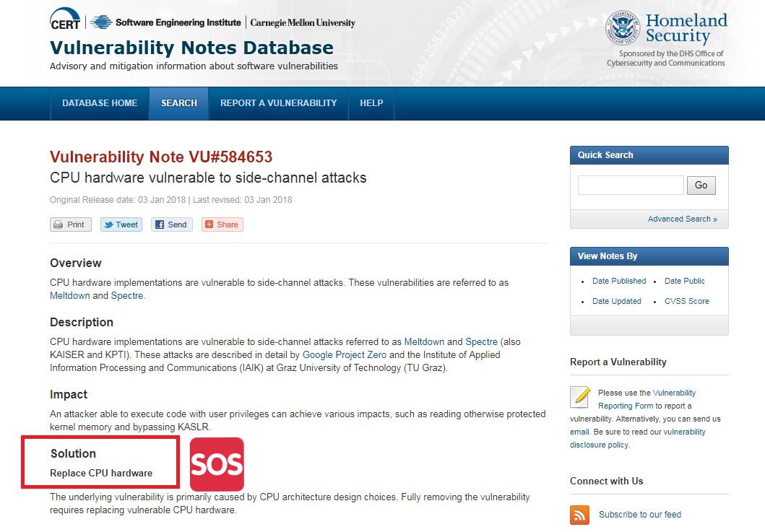The image size is (765, 532).
Task: Select the Search navigation tab
Action: (179, 103)
